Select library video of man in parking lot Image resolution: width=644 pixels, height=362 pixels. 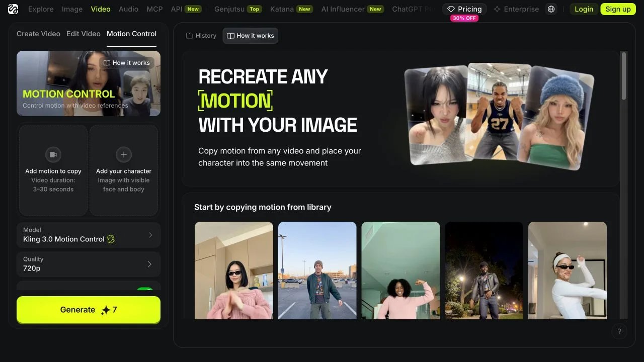coord(317,270)
